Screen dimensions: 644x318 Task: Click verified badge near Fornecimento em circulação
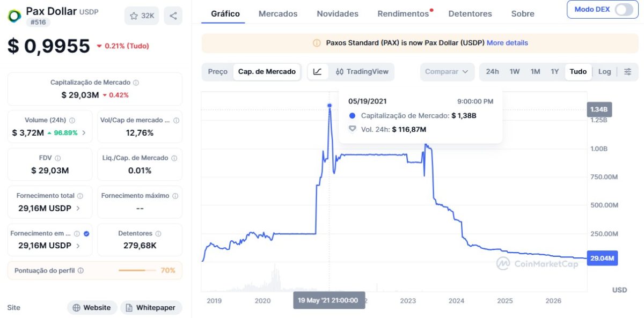86,234
